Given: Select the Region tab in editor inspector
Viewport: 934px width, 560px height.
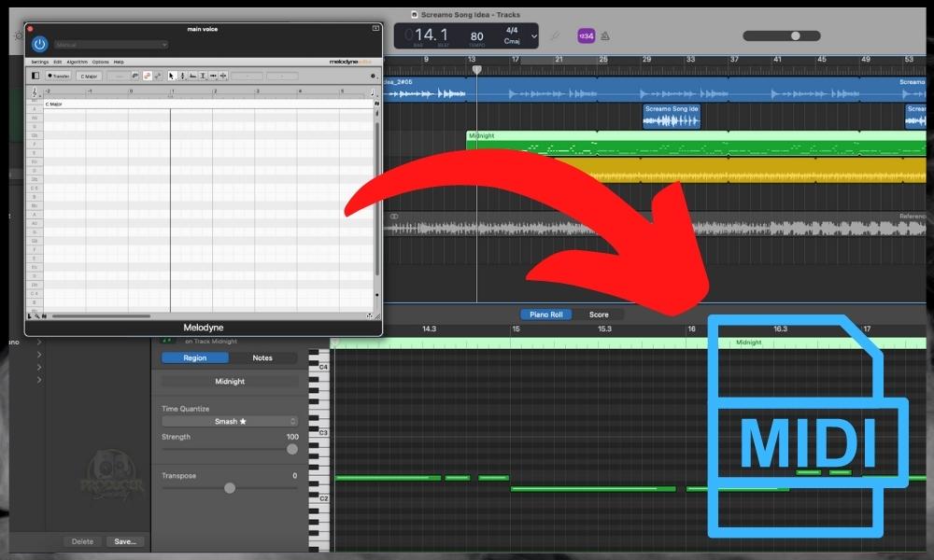Looking at the screenshot, I should click(195, 357).
